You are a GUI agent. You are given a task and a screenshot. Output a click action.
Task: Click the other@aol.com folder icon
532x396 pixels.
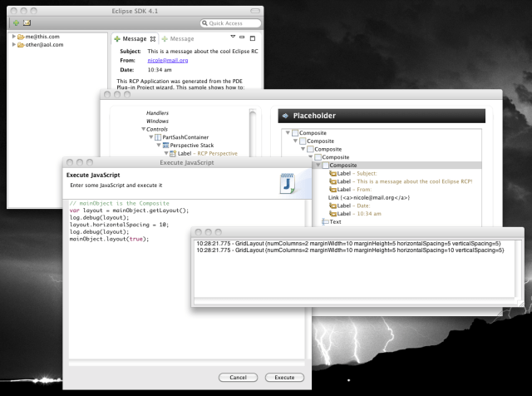click(22, 46)
